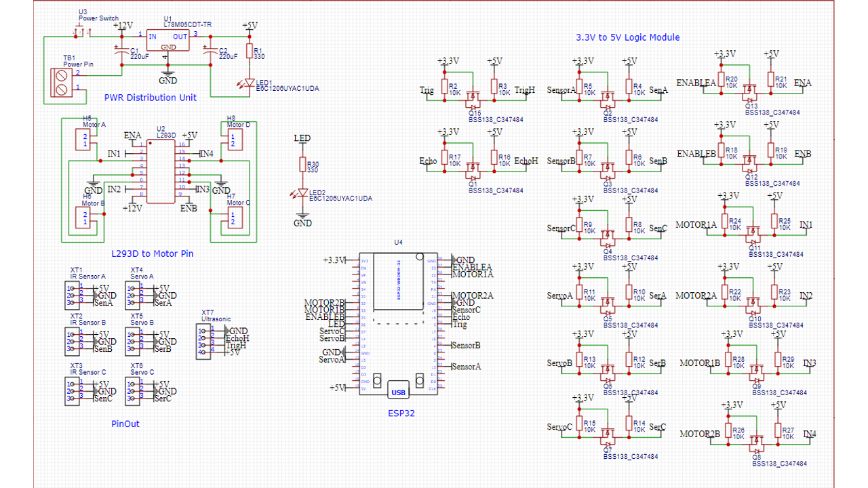Select XT1 IR Sensor A connector
The image size is (868, 488).
(x=73, y=296)
